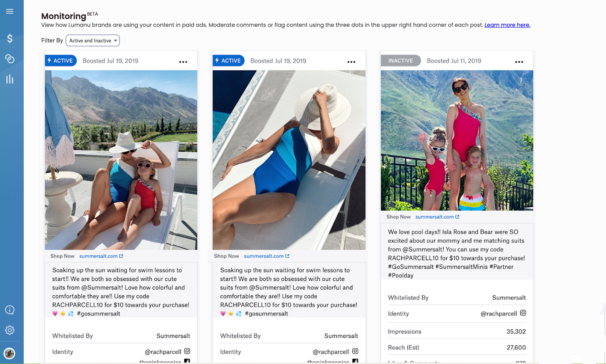
Task: Open three dots menu on second post
Action: pos(351,62)
